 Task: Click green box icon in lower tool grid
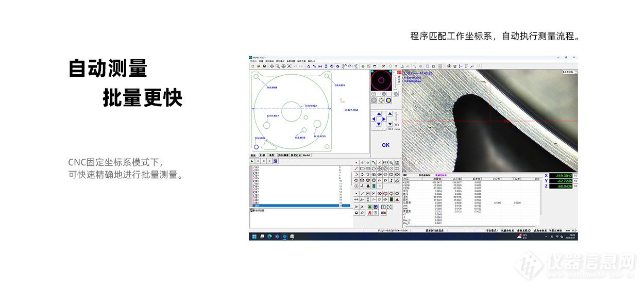[392, 199]
